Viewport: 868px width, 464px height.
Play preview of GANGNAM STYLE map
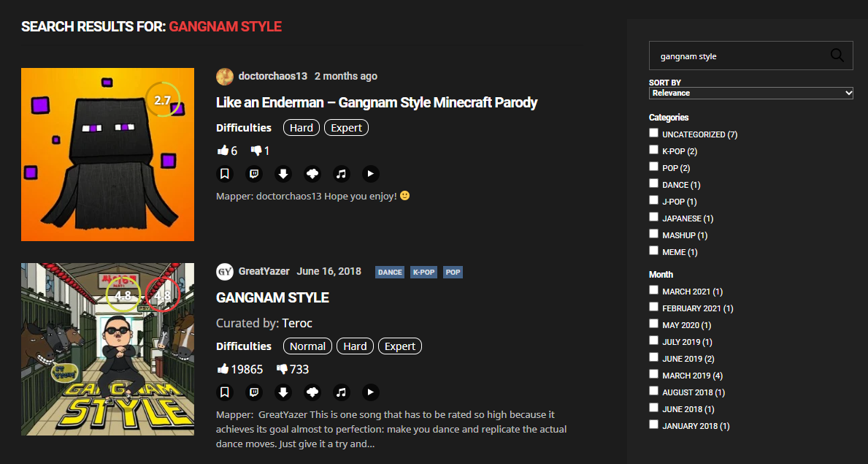tap(371, 392)
